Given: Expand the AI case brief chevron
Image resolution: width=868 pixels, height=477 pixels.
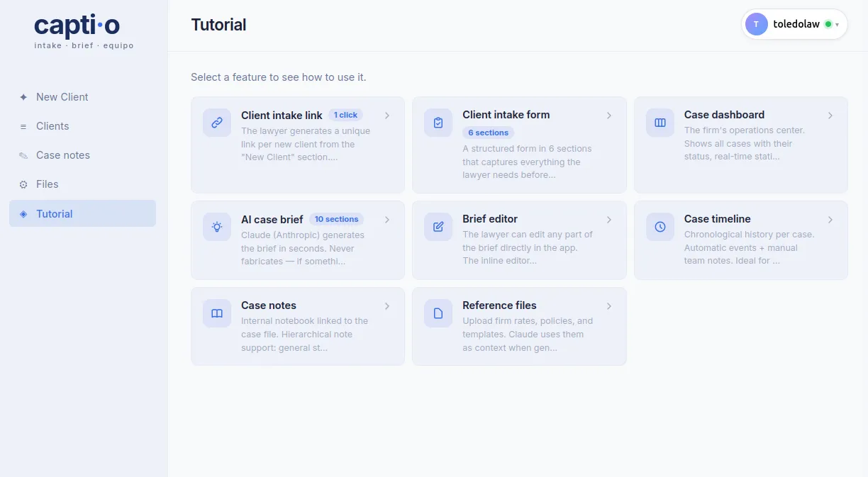Looking at the screenshot, I should pyautogui.click(x=387, y=220).
